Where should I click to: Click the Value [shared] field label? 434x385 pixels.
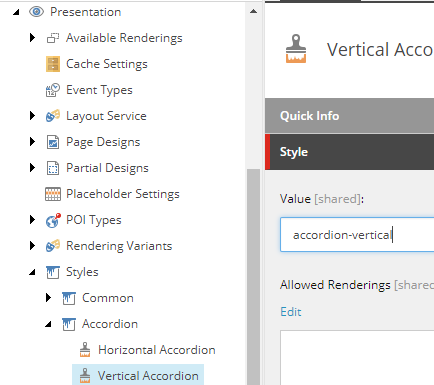tap(322, 199)
